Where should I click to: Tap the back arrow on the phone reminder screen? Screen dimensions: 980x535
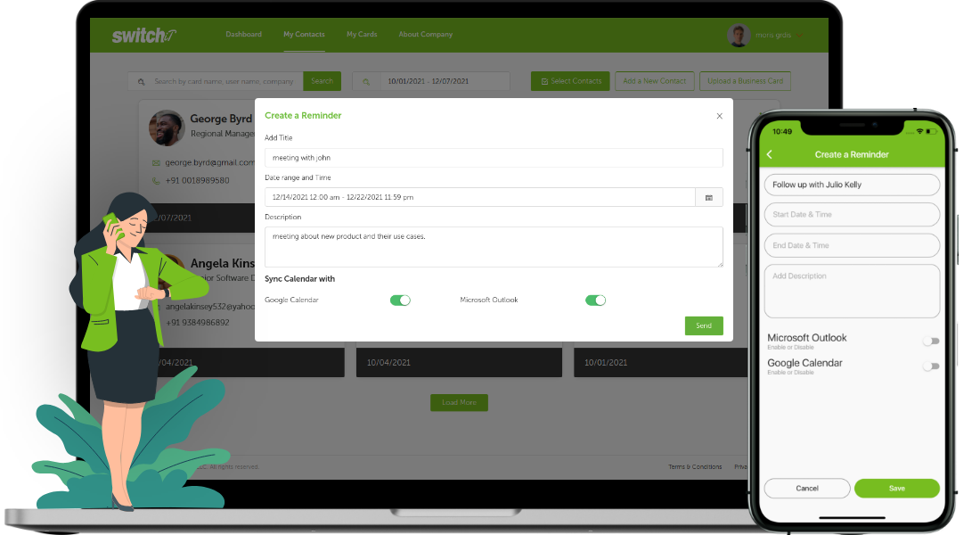pyautogui.click(x=770, y=153)
